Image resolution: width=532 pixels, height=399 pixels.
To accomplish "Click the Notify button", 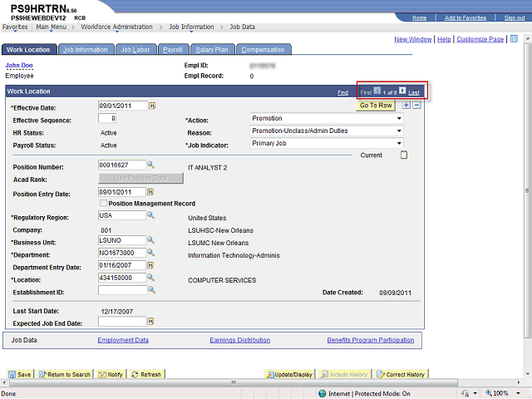I will tap(111, 374).
